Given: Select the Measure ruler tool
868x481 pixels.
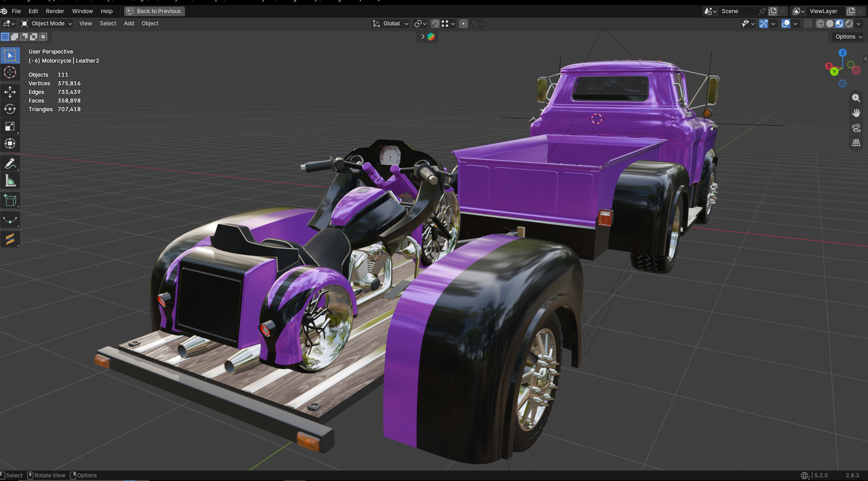Looking at the screenshot, I should pos(10,181).
